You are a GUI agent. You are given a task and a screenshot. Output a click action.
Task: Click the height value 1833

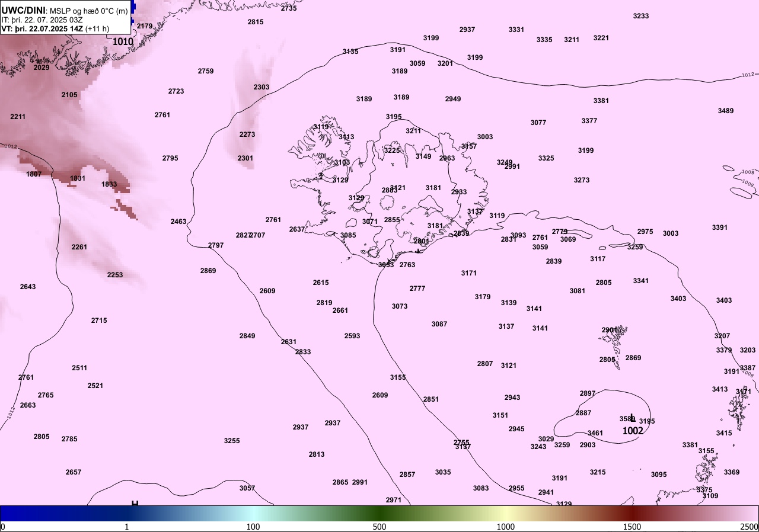click(109, 184)
